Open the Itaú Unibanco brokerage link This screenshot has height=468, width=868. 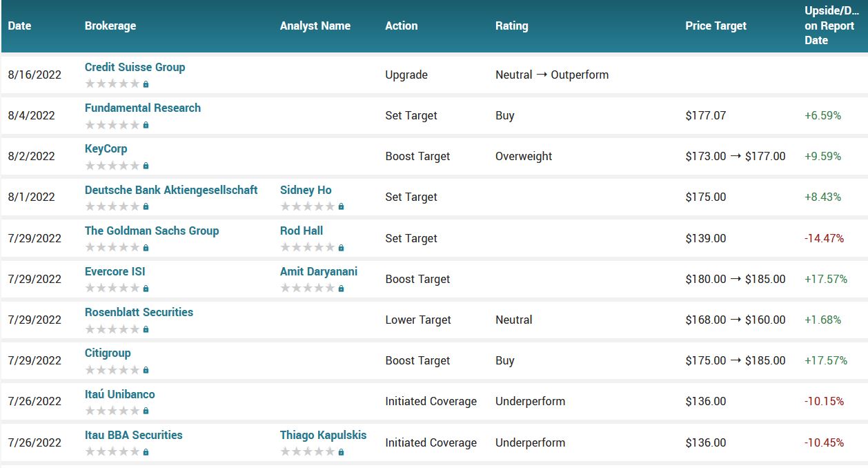click(120, 394)
